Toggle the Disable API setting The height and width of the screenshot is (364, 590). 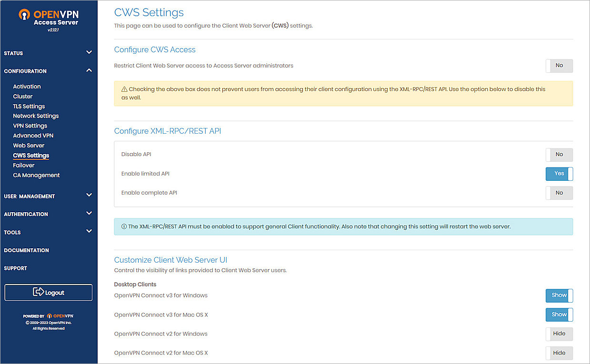coord(559,154)
